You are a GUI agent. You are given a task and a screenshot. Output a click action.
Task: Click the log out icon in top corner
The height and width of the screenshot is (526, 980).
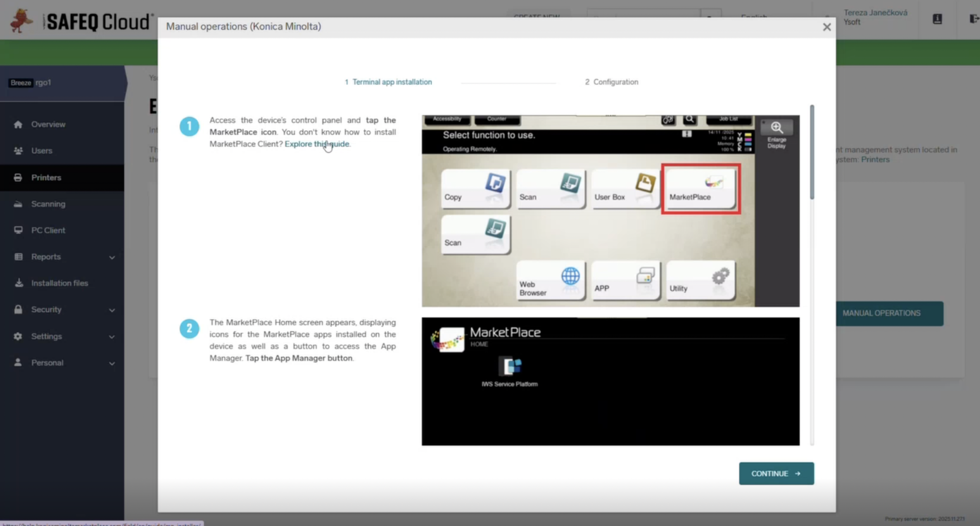coord(974,19)
